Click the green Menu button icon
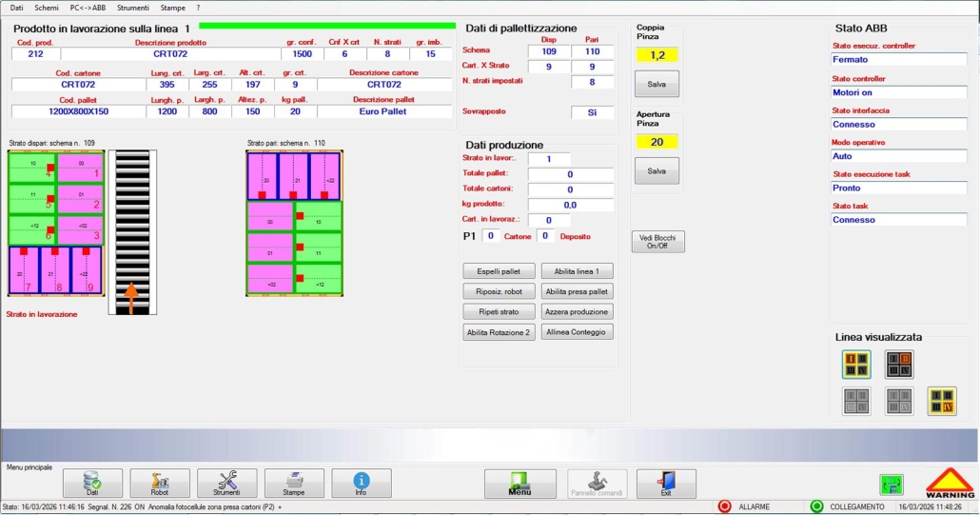This screenshot has height=515, width=980. (x=519, y=483)
